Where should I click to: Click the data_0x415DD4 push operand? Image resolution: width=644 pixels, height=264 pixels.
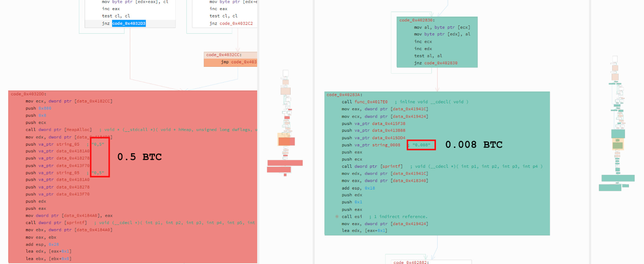(389, 137)
